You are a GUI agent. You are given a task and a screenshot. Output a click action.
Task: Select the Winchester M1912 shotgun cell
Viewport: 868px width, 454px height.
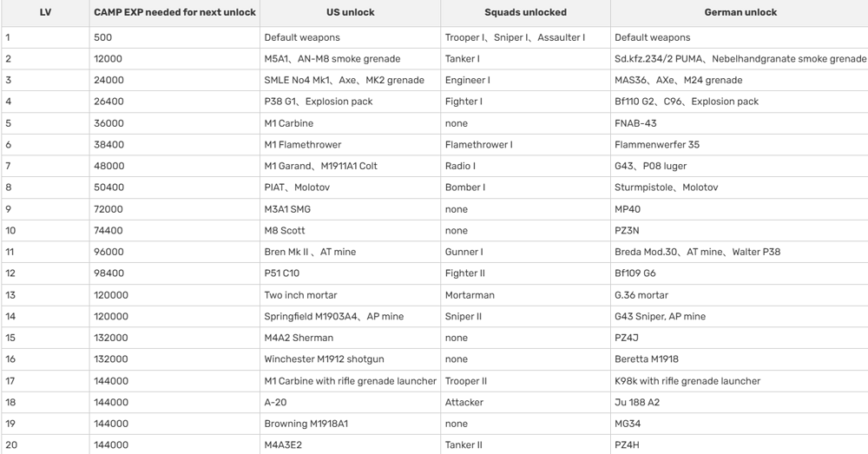[x=350, y=359]
